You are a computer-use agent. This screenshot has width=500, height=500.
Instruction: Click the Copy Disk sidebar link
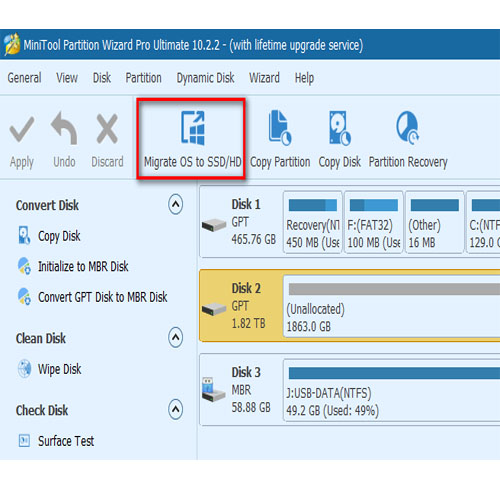tap(59, 236)
